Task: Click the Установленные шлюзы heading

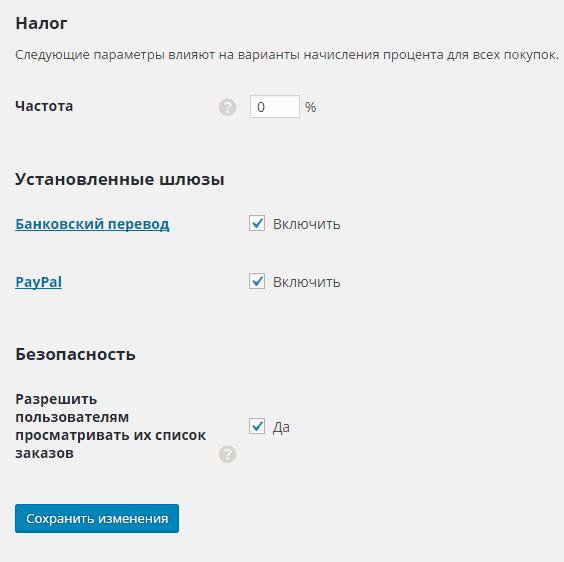Action: click(x=120, y=179)
